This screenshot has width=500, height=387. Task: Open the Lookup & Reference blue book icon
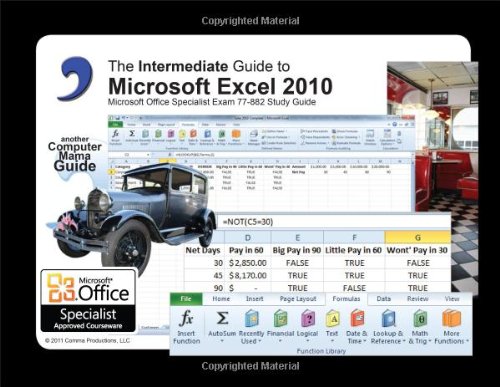pos(388,318)
